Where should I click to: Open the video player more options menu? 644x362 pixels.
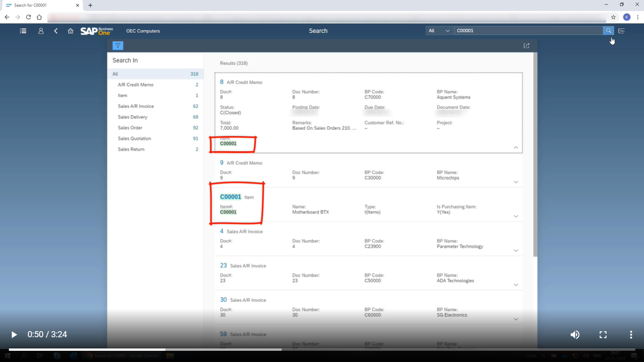pyautogui.click(x=631, y=335)
